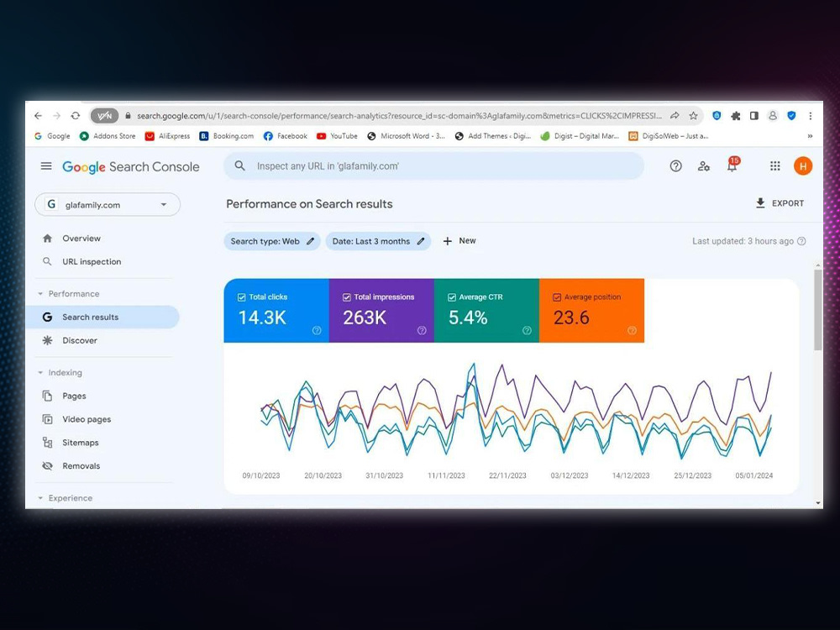This screenshot has width=840, height=630.
Task: Open the Facebook bookmark
Action: pyautogui.click(x=286, y=136)
